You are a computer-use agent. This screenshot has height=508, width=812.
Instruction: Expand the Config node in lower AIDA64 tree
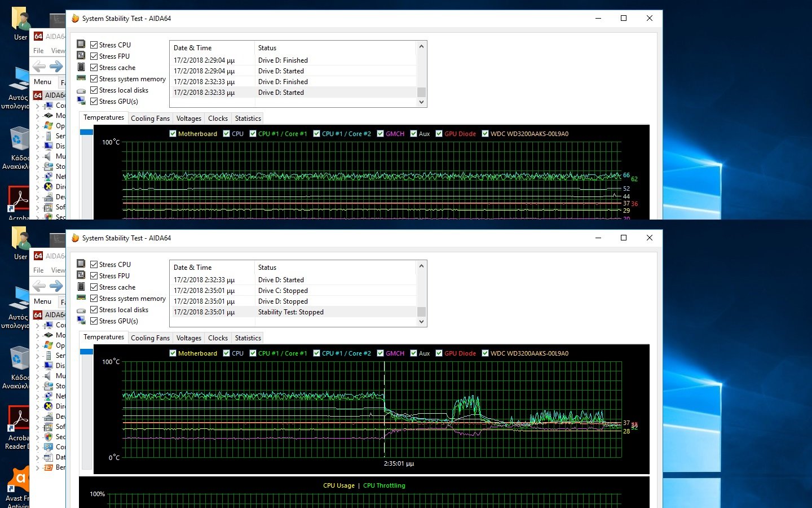pyautogui.click(x=38, y=447)
